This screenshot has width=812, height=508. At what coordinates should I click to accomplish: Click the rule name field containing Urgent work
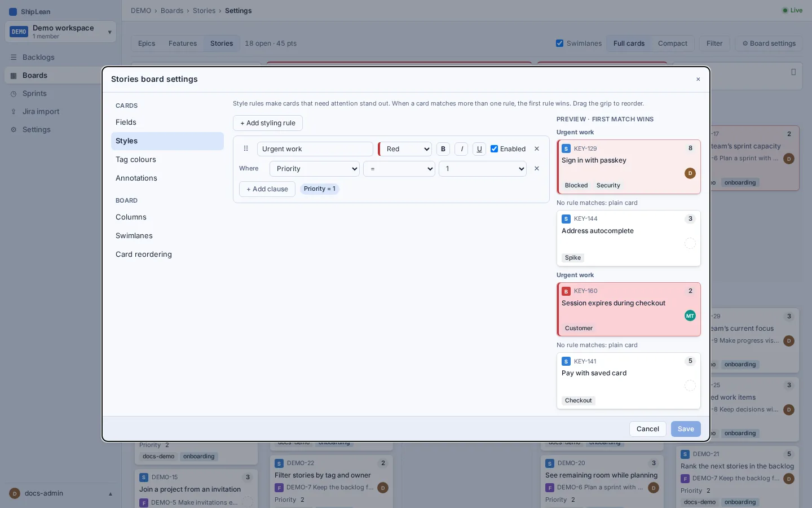[x=315, y=149]
